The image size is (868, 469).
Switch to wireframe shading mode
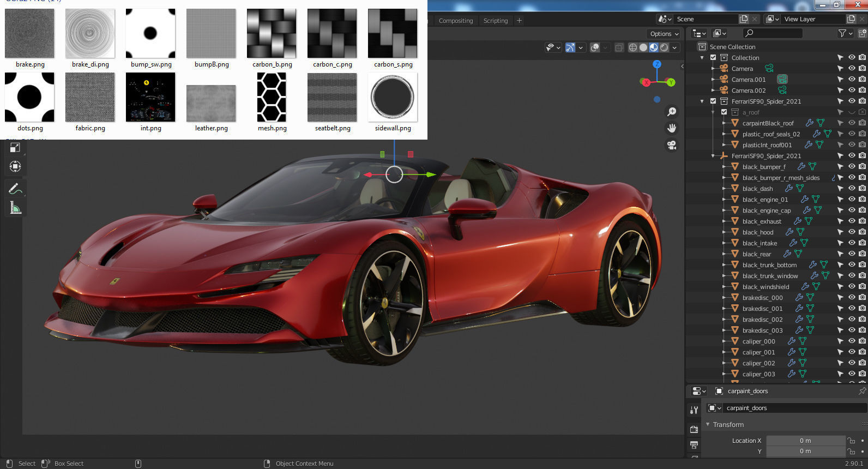click(x=633, y=47)
